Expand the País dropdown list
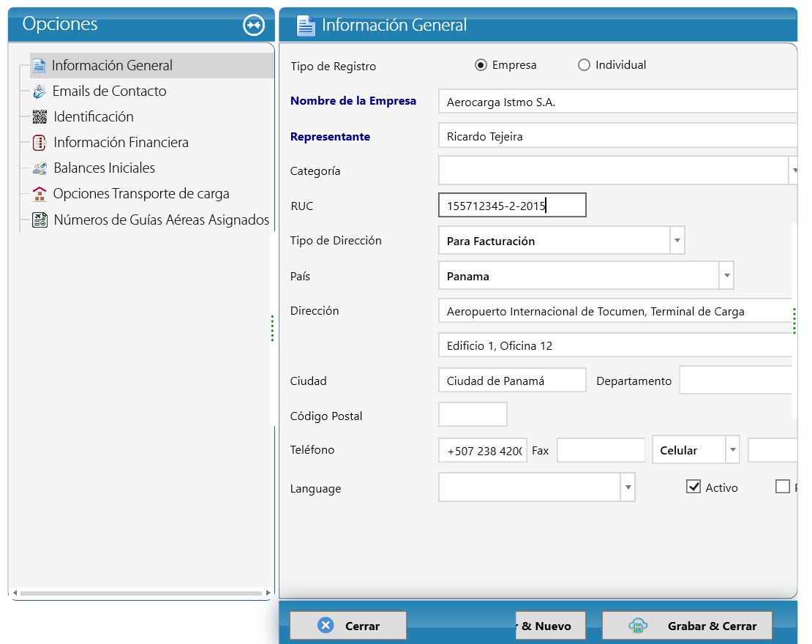This screenshot has width=812, height=644. click(726, 276)
